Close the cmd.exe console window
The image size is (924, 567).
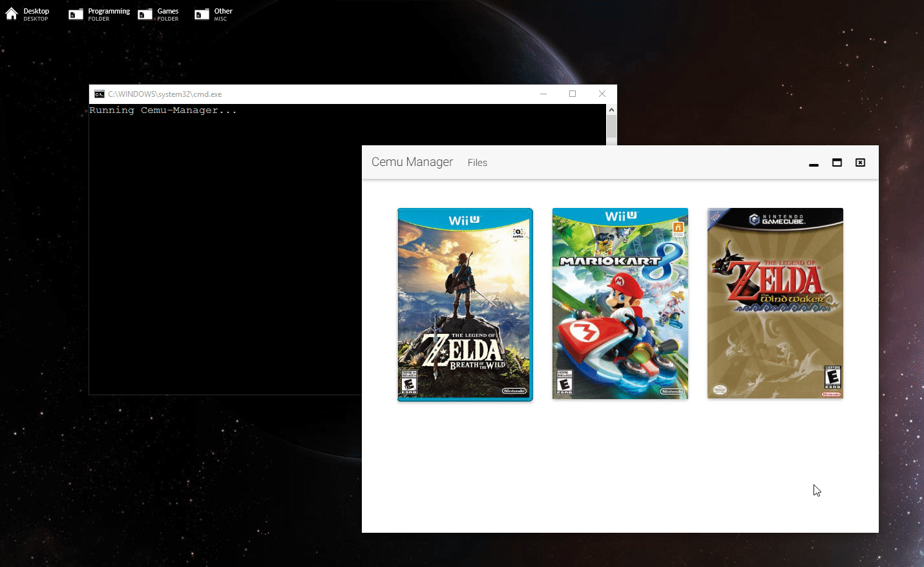602,94
